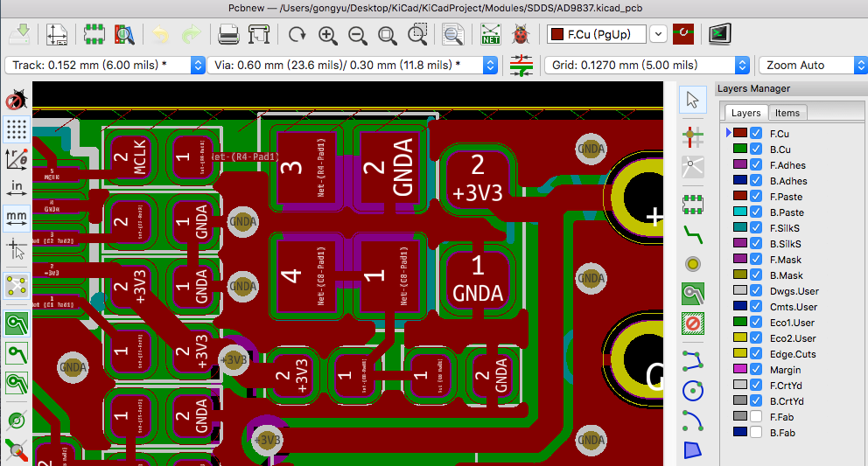868x466 pixels.
Task: Click the F.Cu color swatch
Action: [x=740, y=134]
